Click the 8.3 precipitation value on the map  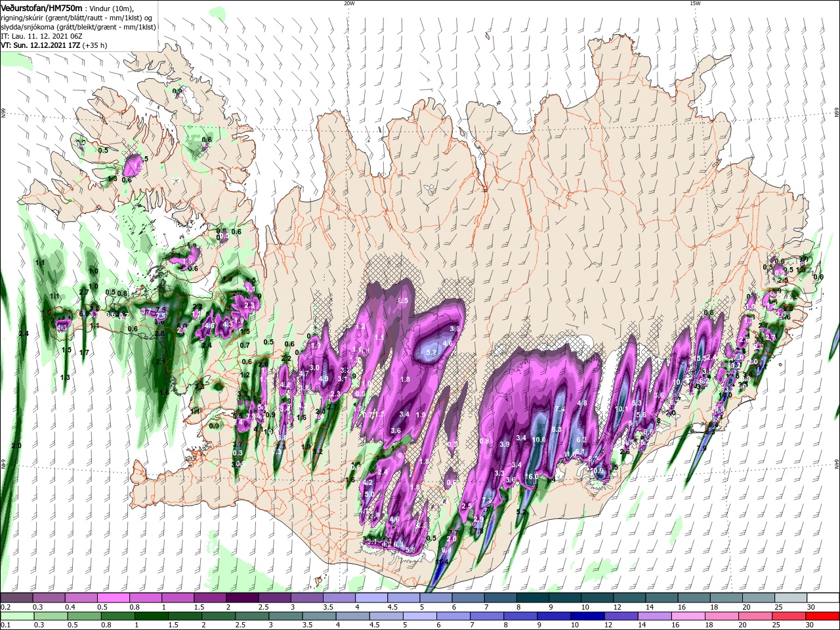coord(556,429)
